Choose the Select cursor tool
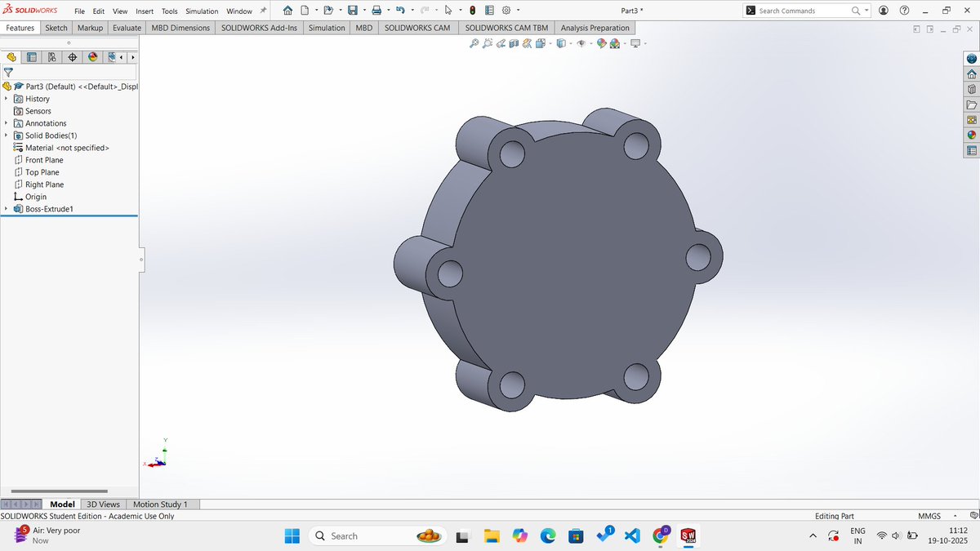 click(448, 11)
